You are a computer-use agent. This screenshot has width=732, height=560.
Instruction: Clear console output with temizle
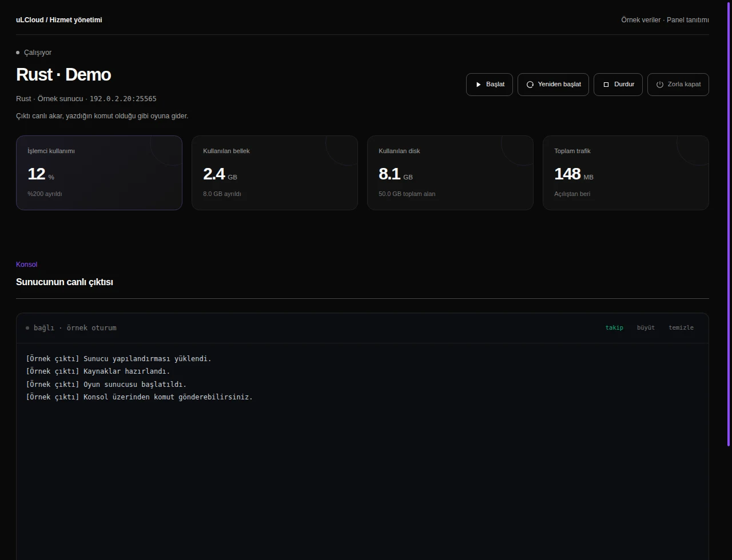coord(681,327)
